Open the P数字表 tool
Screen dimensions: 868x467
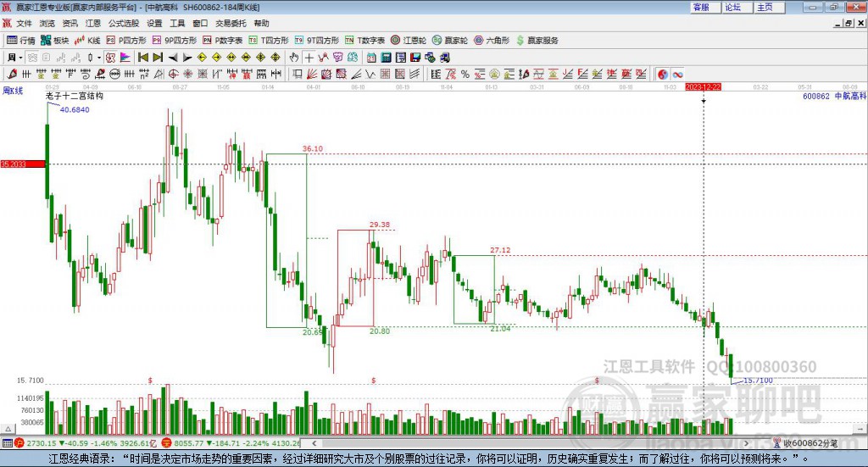pos(223,41)
